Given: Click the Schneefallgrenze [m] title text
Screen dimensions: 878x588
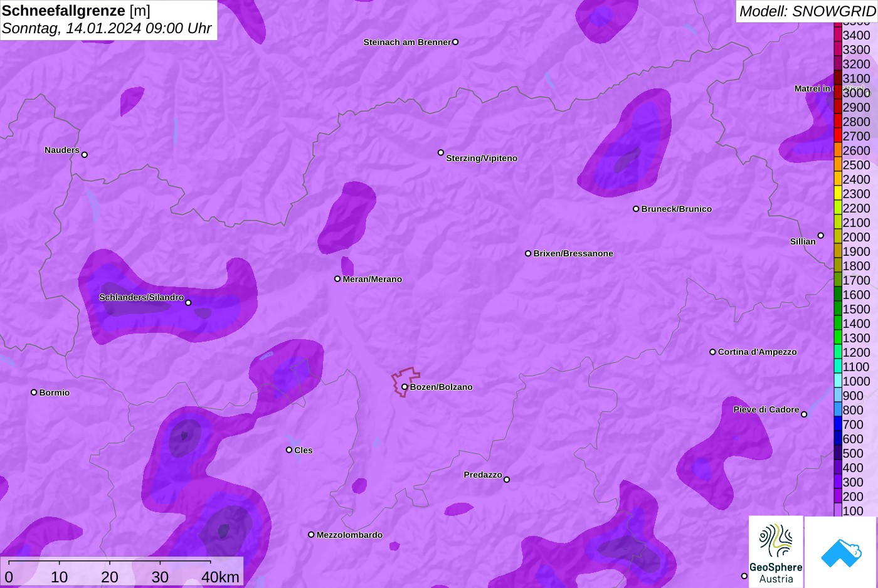Looking at the screenshot, I should (76, 11).
